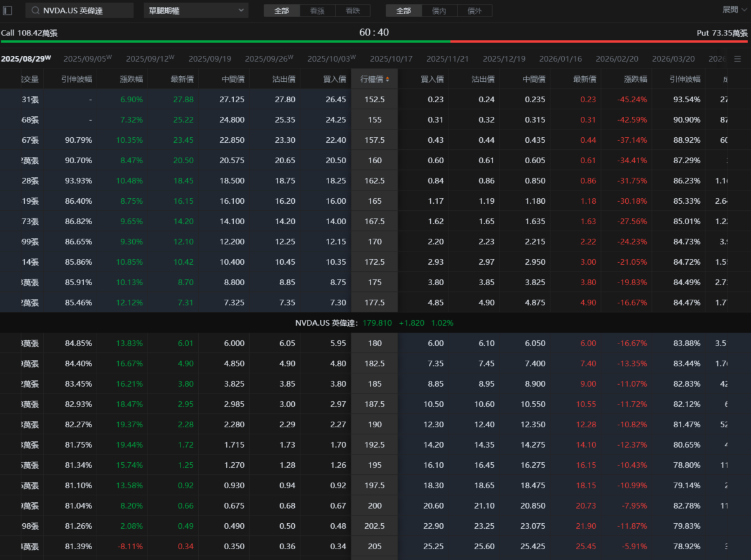Select 看跌 put filter

[352, 11]
